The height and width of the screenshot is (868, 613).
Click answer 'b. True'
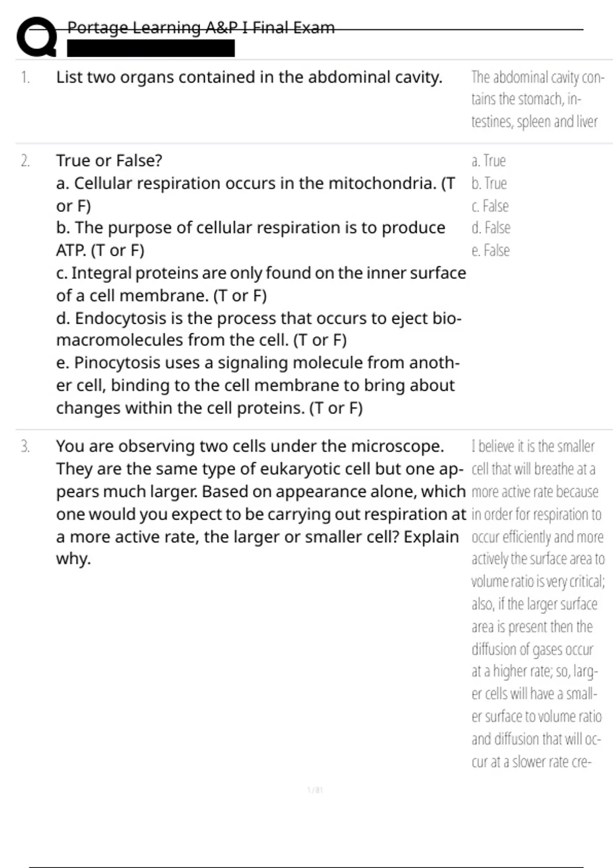coord(489,183)
